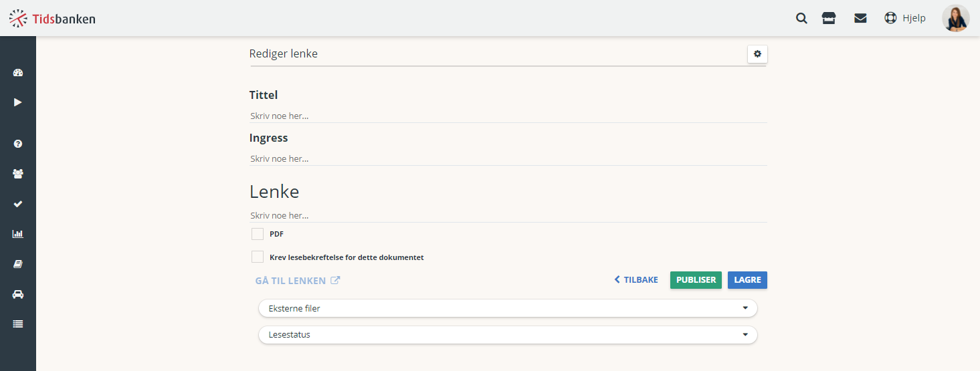Viewport: 980px width, 371px height.
Task: Open the bar chart reports icon
Action: coord(18,234)
